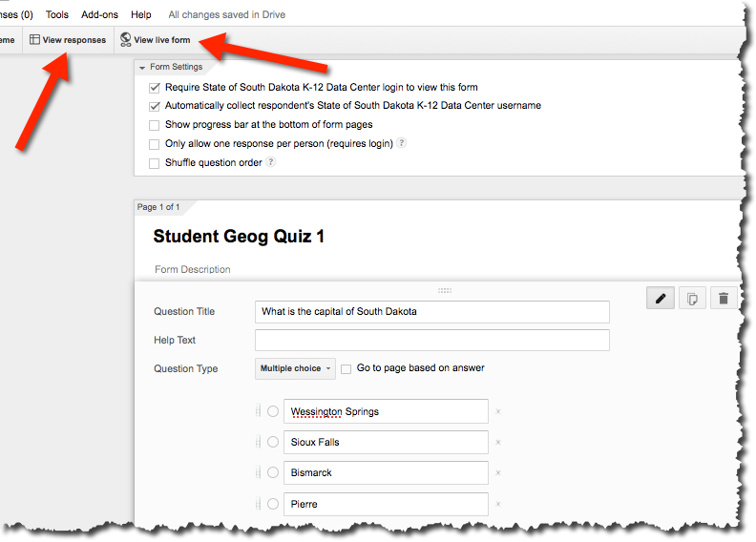Screen dimensions: 756x542
Task: Open the Responses (0) menu
Action: pyautogui.click(x=16, y=14)
